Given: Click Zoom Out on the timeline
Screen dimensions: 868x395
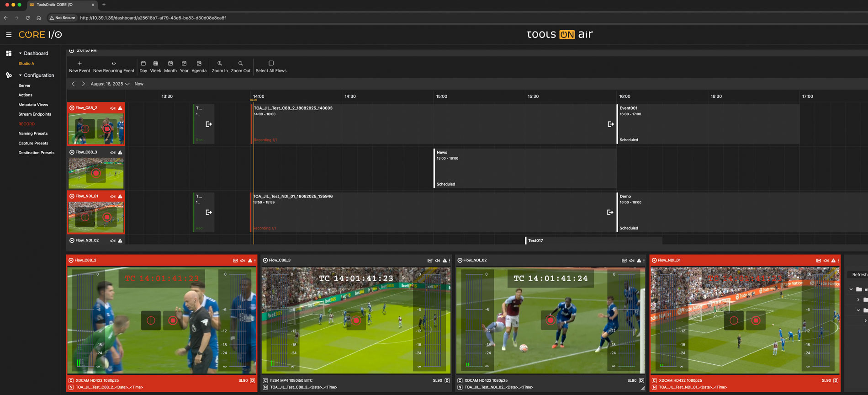Looking at the screenshot, I should 240,64.
